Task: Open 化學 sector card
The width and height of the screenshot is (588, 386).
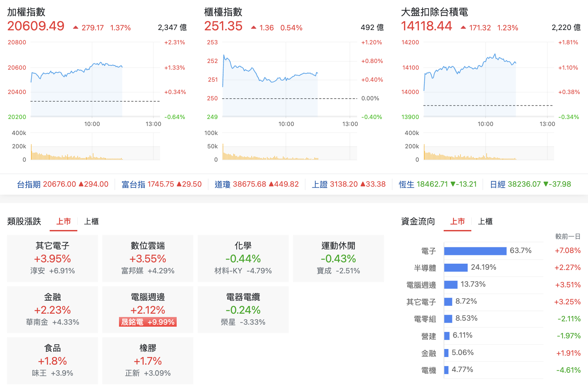Action: (x=243, y=258)
